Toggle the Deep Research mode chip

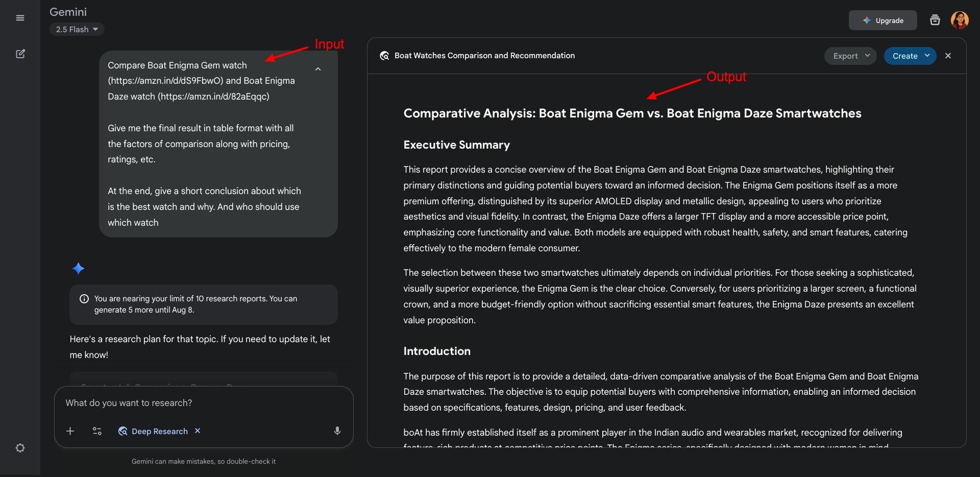click(x=154, y=431)
